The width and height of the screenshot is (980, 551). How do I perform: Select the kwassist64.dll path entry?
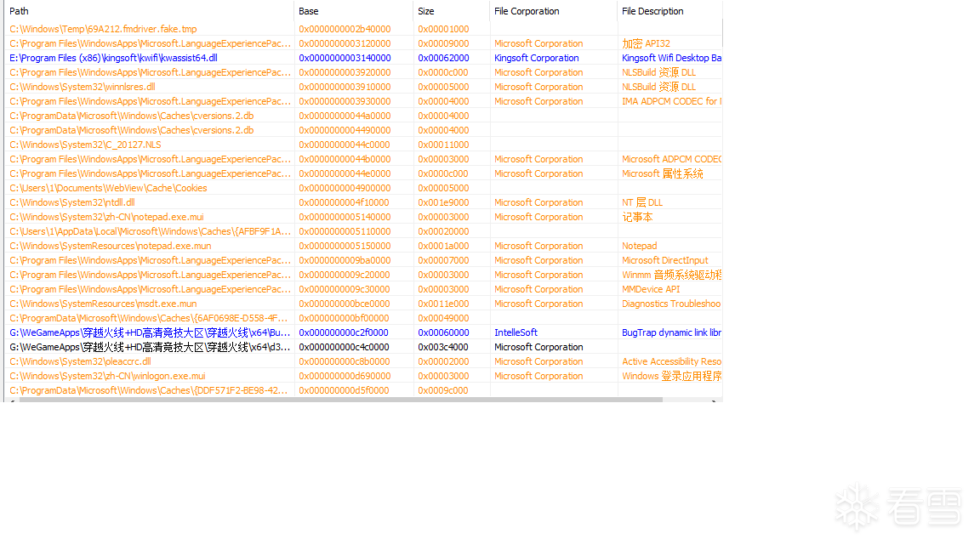pos(114,58)
